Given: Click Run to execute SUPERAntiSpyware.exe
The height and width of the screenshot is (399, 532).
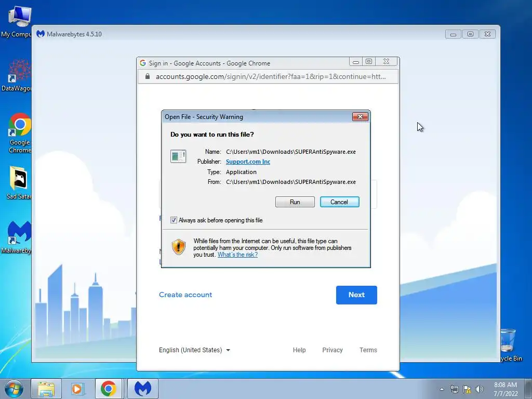Looking at the screenshot, I should [x=295, y=202].
